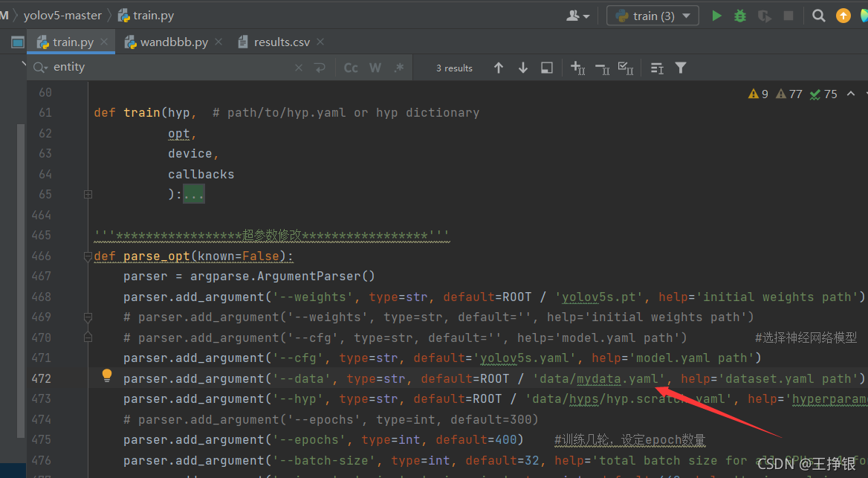The width and height of the screenshot is (868, 478).
Task: Start debugging with the green bug icon
Action: [x=740, y=16]
